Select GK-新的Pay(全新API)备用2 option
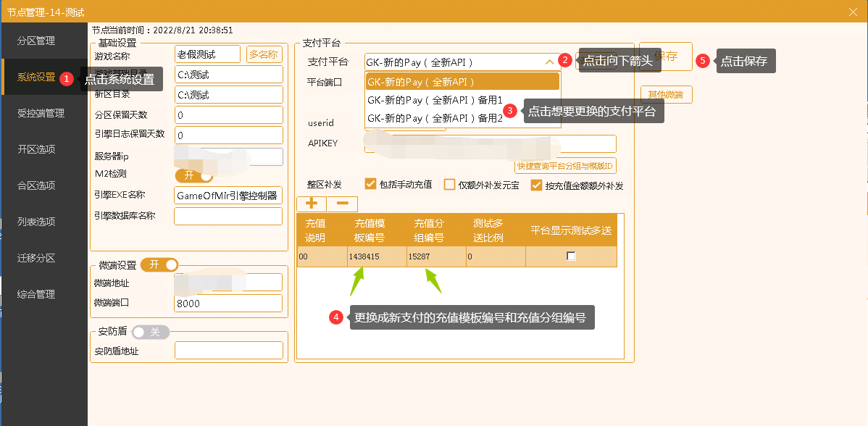868x426 pixels. pyautogui.click(x=435, y=117)
